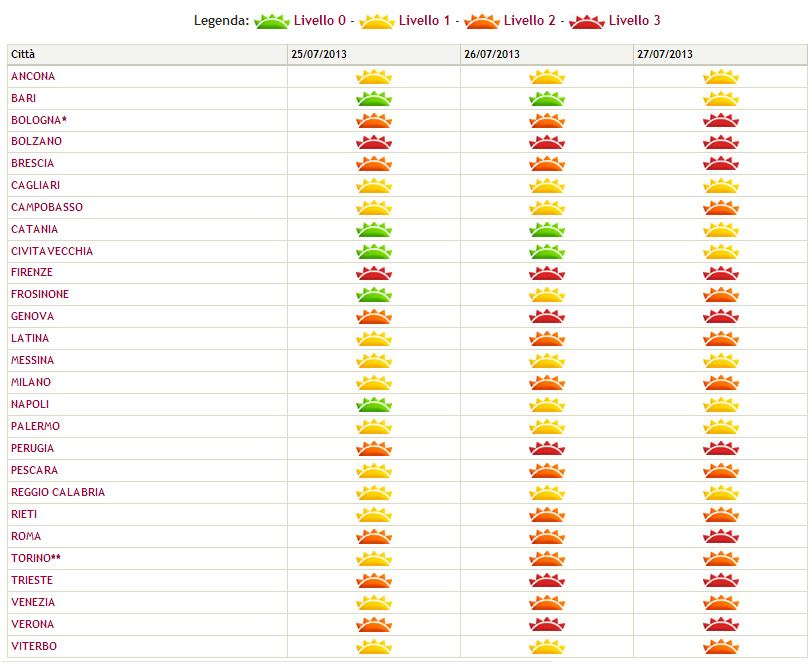Click Frosinone's orange sun icon for 27/07/2013
The height and width of the screenshot is (666, 809).
(x=721, y=295)
